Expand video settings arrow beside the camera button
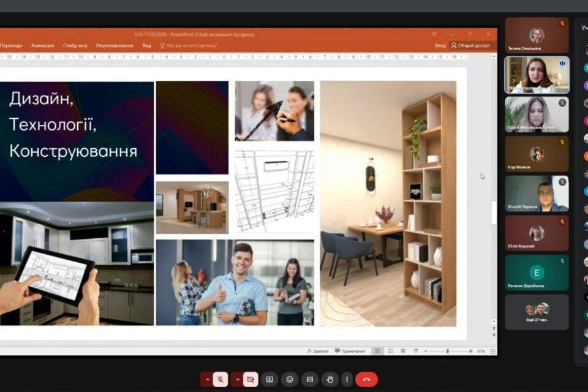The image size is (588, 392). (x=238, y=380)
